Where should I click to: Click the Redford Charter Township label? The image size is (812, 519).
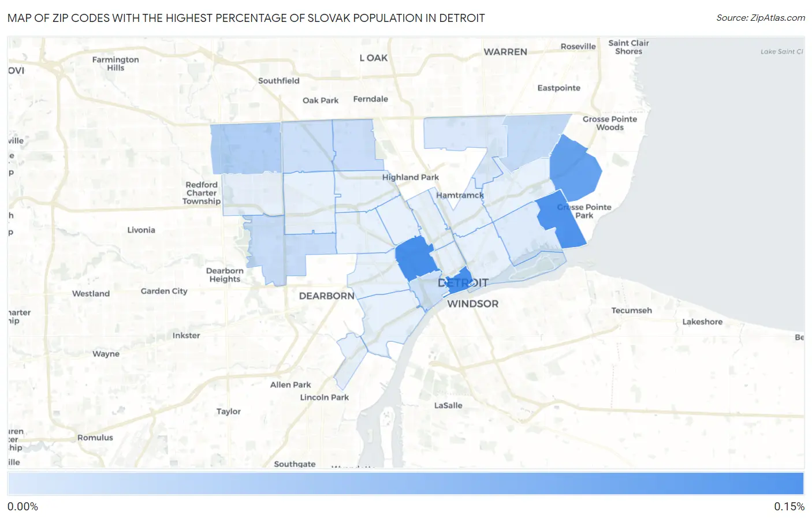pos(202,193)
